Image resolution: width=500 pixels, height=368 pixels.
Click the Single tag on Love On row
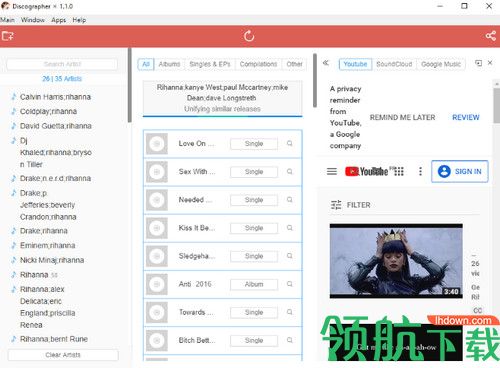click(x=254, y=144)
